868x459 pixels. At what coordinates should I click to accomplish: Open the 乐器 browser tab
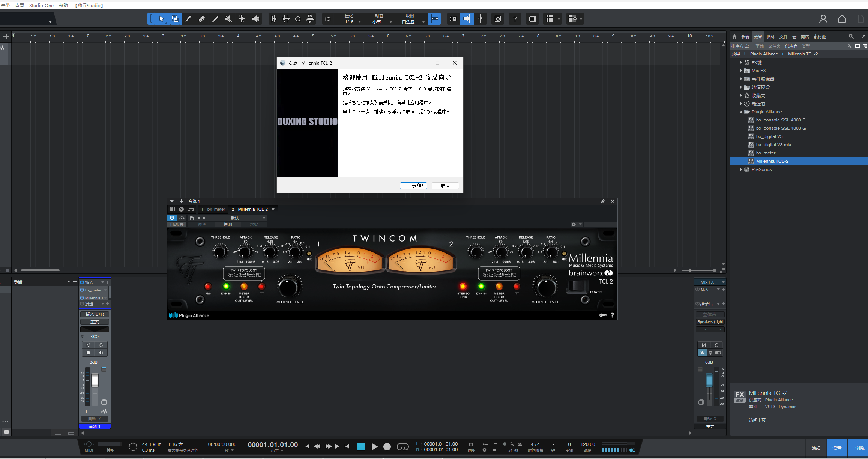coord(745,37)
